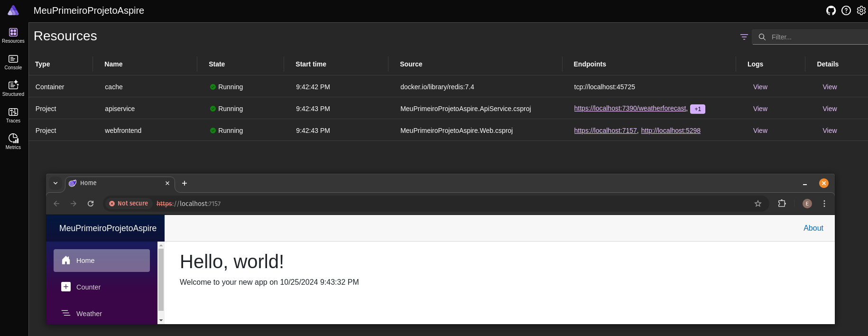Click the Not secure site info chip
Image resolution: width=868 pixels, height=336 pixels.
coord(129,204)
